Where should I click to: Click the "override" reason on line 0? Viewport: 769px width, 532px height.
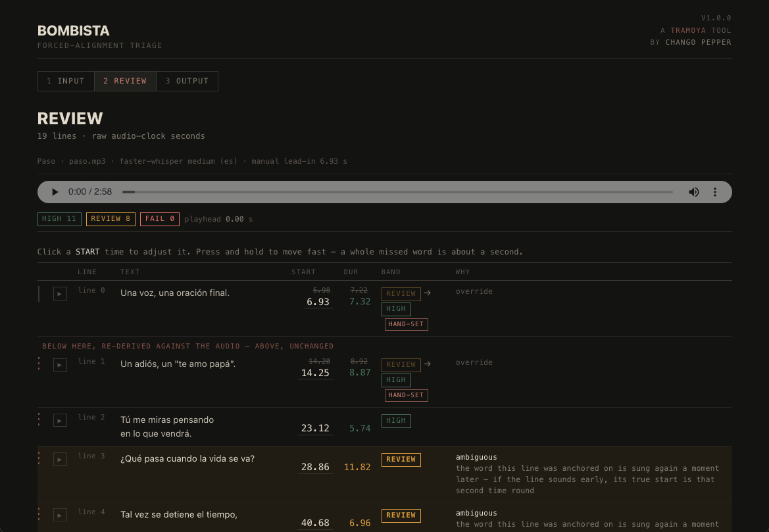474,291
